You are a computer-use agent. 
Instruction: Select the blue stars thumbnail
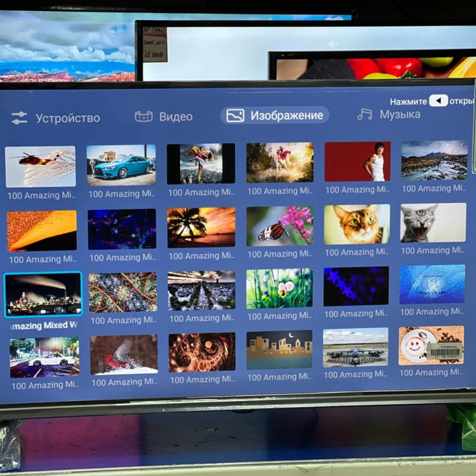tap(356, 286)
